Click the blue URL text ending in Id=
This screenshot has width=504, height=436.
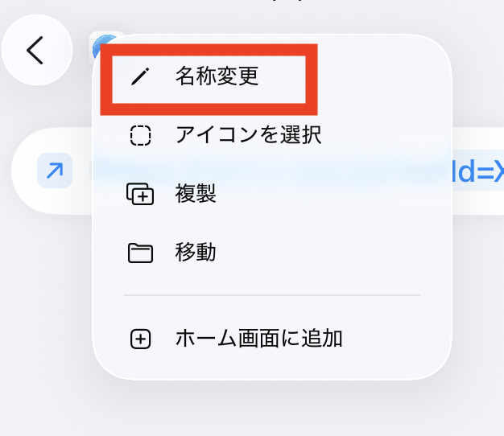coord(477,171)
